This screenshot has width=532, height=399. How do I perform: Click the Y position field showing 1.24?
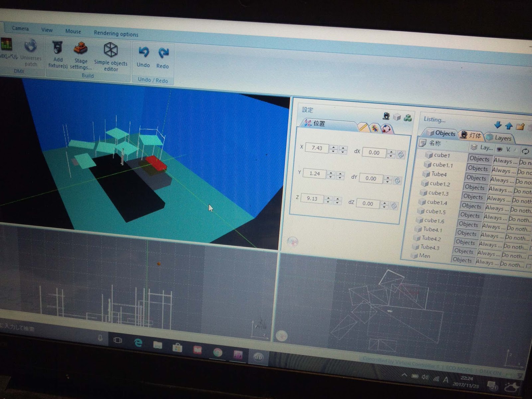click(314, 173)
